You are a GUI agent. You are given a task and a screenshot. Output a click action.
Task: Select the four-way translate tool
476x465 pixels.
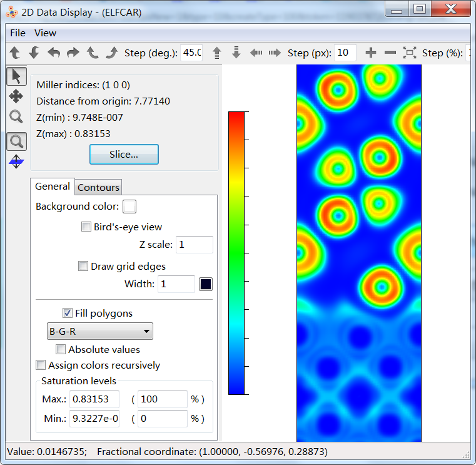pos(16,96)
